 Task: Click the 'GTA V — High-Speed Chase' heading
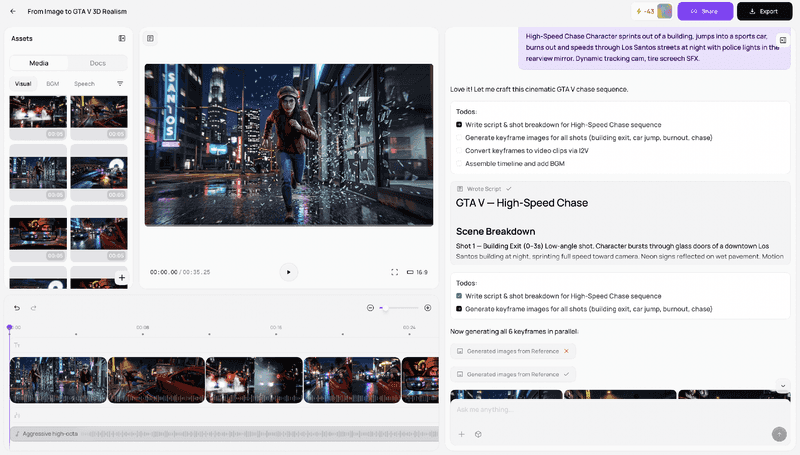pyautogui.click(x=521, y=203)
